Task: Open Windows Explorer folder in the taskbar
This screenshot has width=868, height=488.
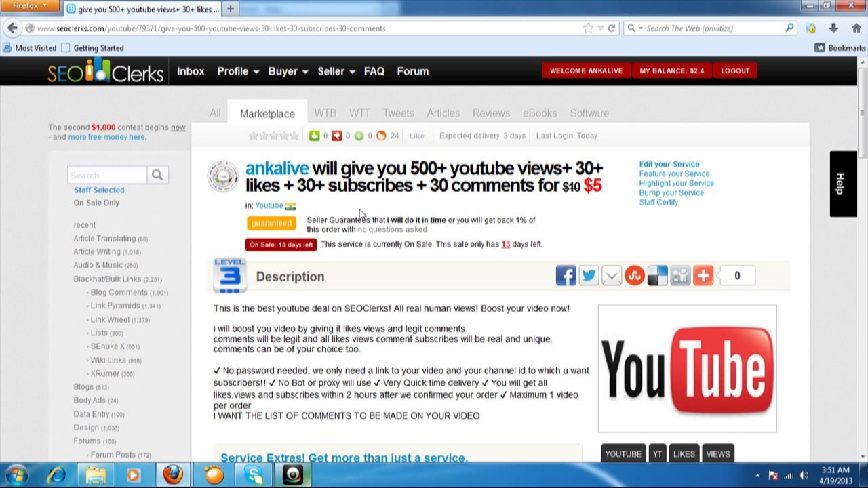Action: [x=95, y=475]
